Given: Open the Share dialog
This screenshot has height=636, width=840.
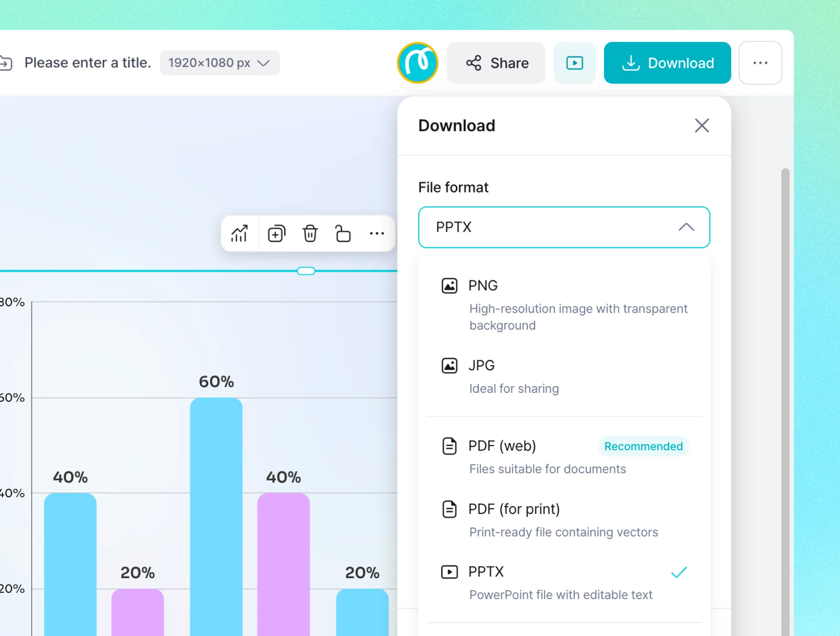Looking at the screenshot, I should pyautogui.click(x=496, y=63).
